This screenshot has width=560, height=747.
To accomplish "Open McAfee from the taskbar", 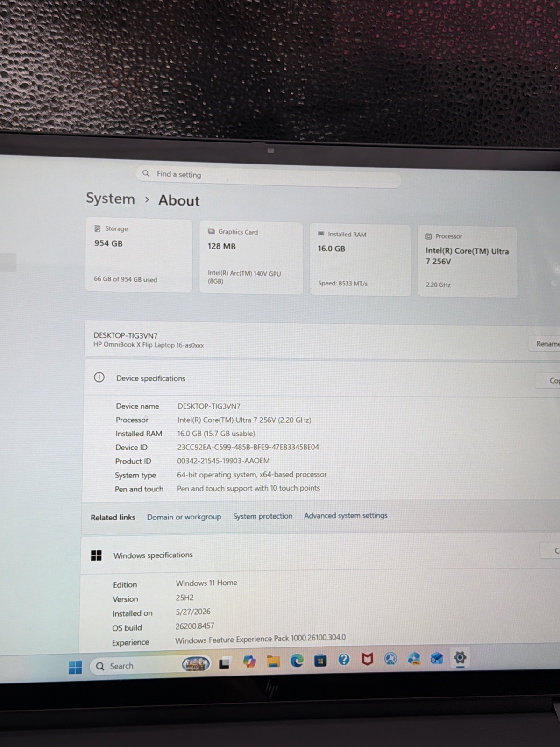I will coord(368,659).
